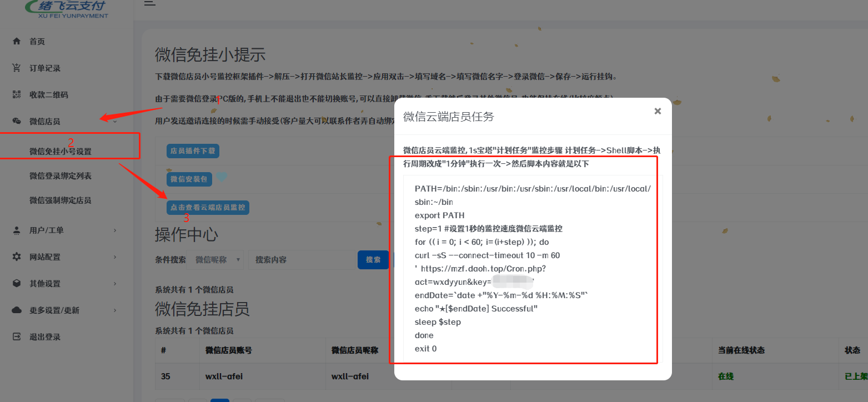
Task: Expand the 网站配置 submenu chevron
Action: coord(115,257)
